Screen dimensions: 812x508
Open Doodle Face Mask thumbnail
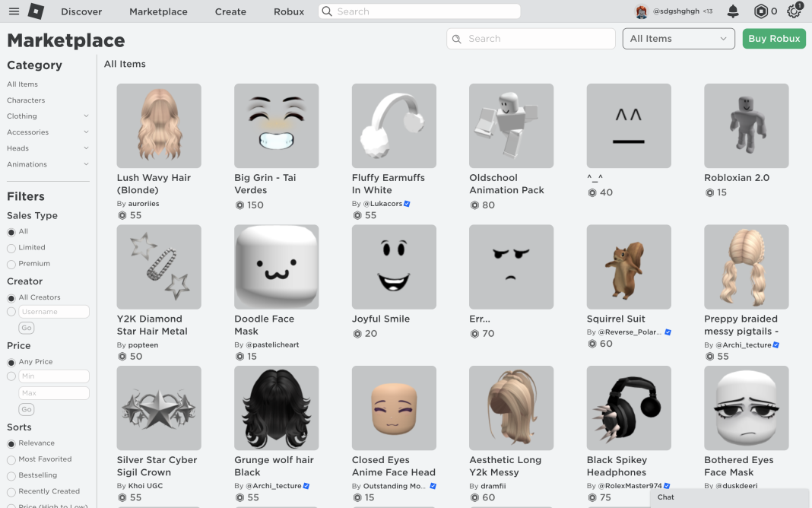[277, 267]
